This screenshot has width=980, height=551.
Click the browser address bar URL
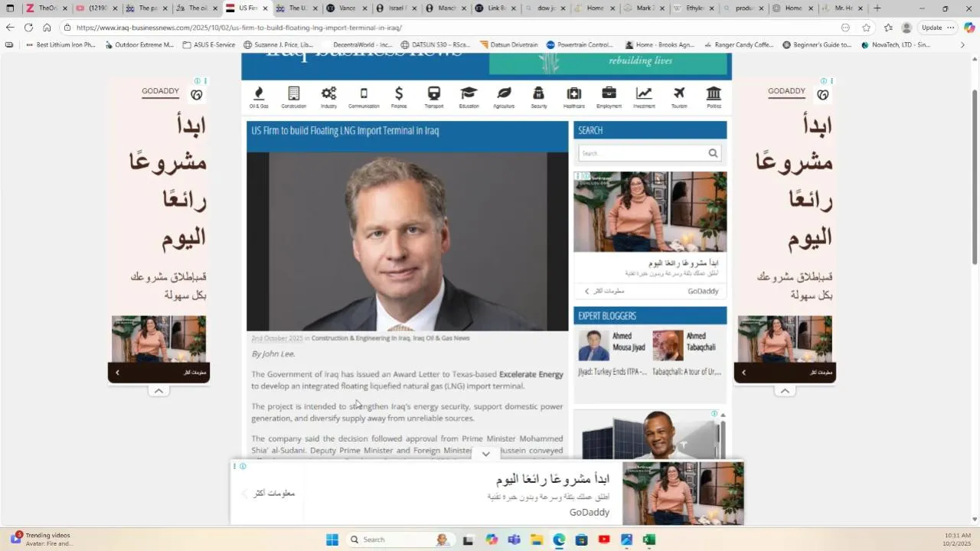pos(239,28)
